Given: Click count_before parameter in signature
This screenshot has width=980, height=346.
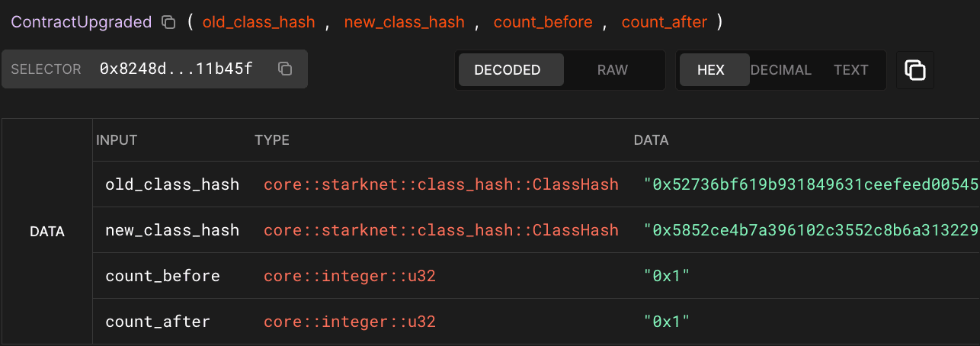Looking at the screenshot, I should click(x=543, y=22).
